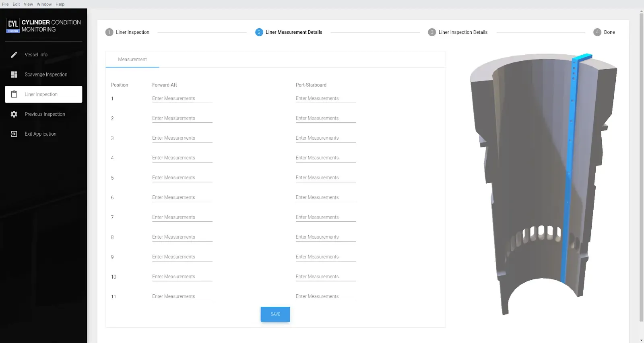Go to Previous Inspection page
Image resolution: width=644 pixels, height=343 pixels.
pos(45,114)
